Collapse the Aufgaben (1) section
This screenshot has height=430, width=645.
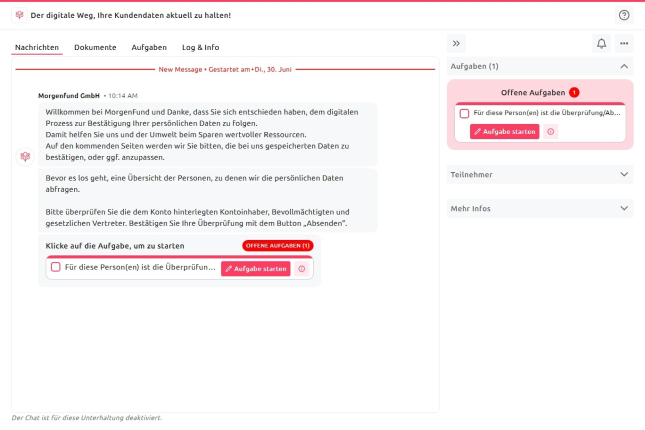click(540, 66)
